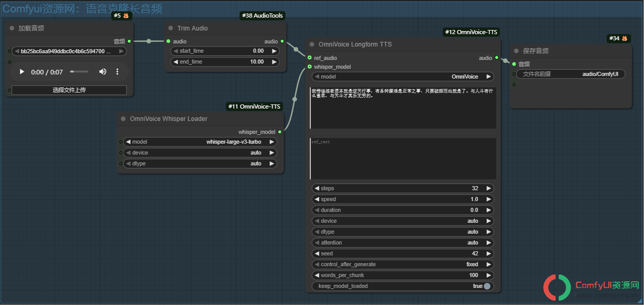This screenshot has height=305, width=644.
Task: Open audio player more options menu
Action: coord(117,72)
